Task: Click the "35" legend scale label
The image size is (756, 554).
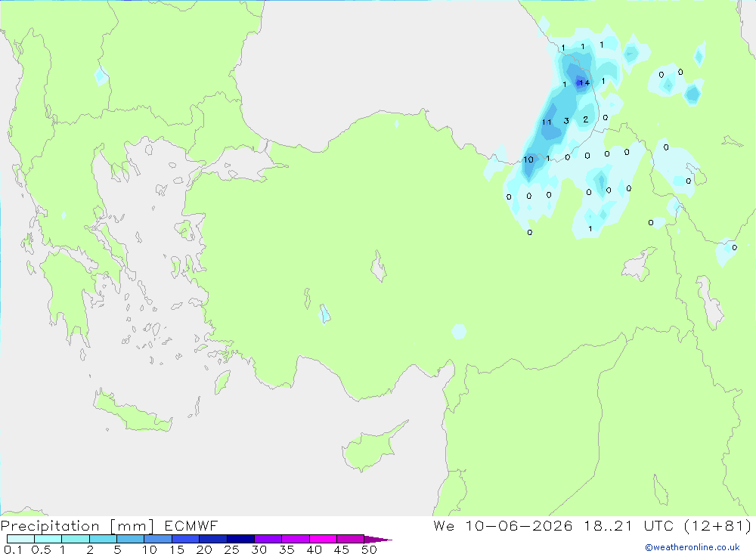Action: [287, 549]
